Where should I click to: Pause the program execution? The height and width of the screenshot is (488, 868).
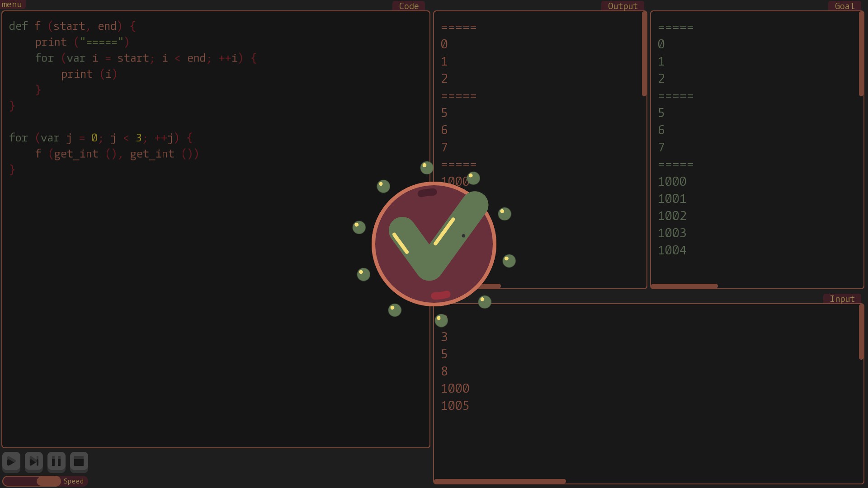(57, 461)
